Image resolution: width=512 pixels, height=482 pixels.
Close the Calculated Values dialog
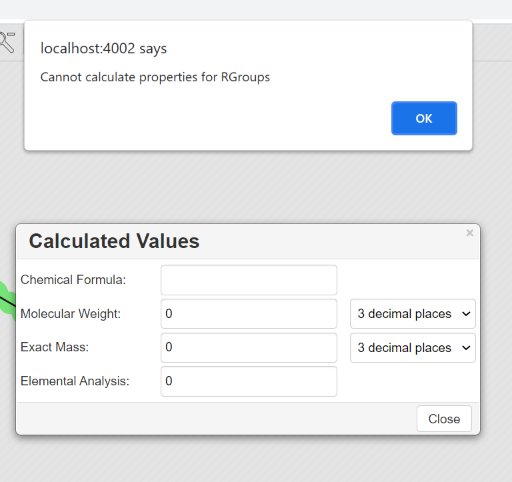coord(444,419)
